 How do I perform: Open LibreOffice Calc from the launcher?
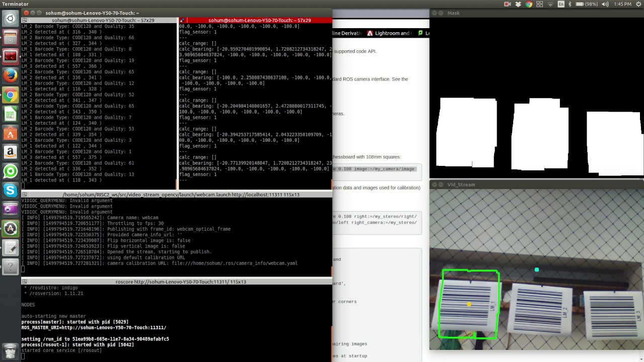coord(10,114)
